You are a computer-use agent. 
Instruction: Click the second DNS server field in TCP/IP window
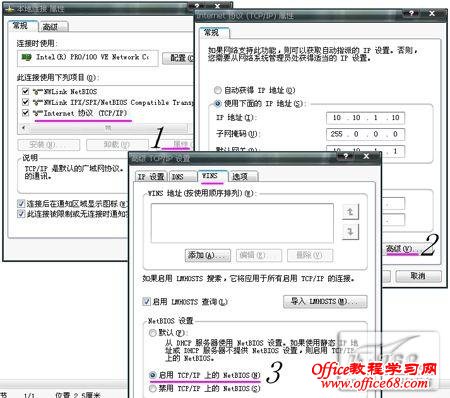coord(393,220)
